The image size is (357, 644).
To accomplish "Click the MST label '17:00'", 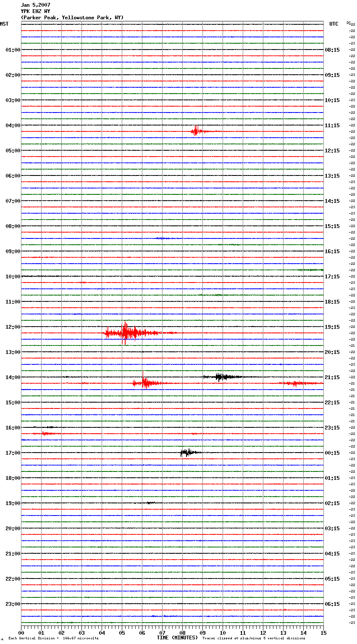I will [13, 453].
